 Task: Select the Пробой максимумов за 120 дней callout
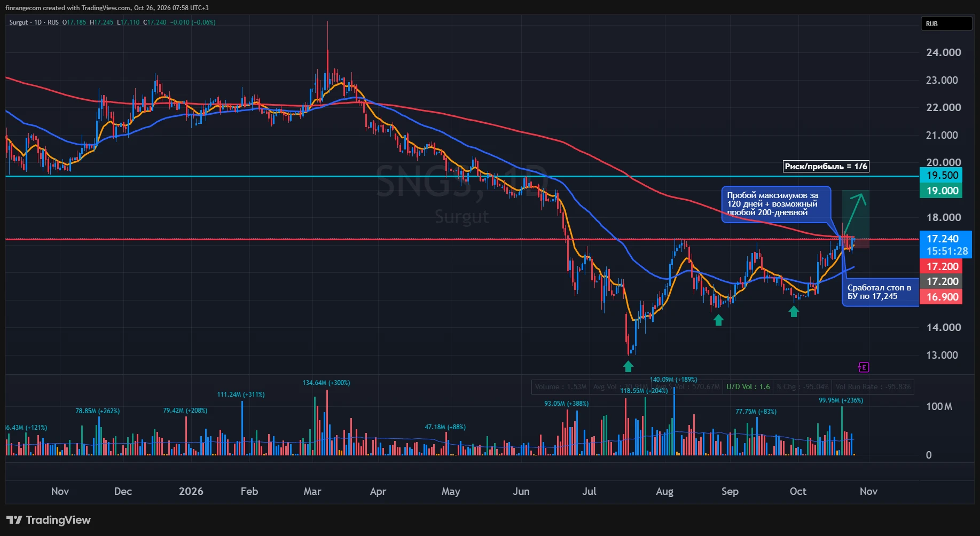click(775, 204)
